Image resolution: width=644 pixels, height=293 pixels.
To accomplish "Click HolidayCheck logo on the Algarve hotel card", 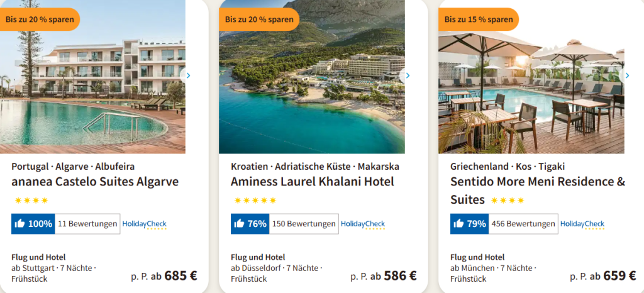I will (144, 224).
